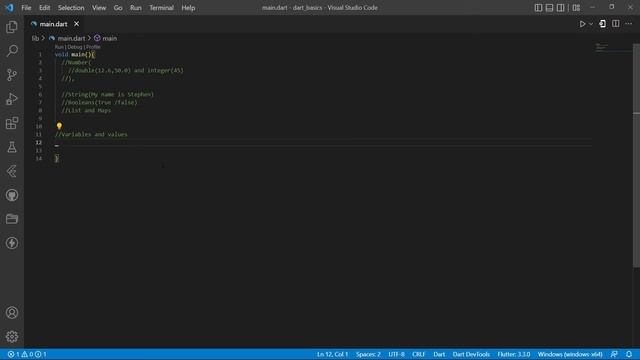Click Ln 12, Col 1 in status bar
This screenshot has width=640, height=360.
tap(332, 354)
